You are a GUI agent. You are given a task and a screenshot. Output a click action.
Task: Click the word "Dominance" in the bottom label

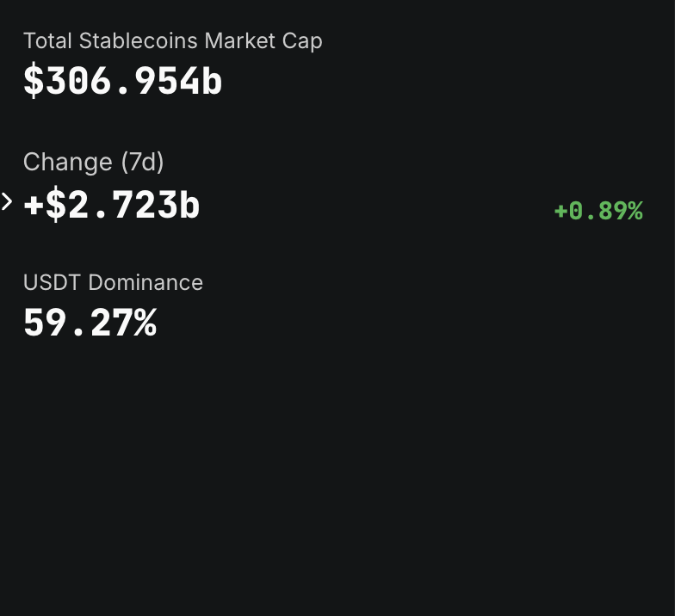[x=146, y=282]
